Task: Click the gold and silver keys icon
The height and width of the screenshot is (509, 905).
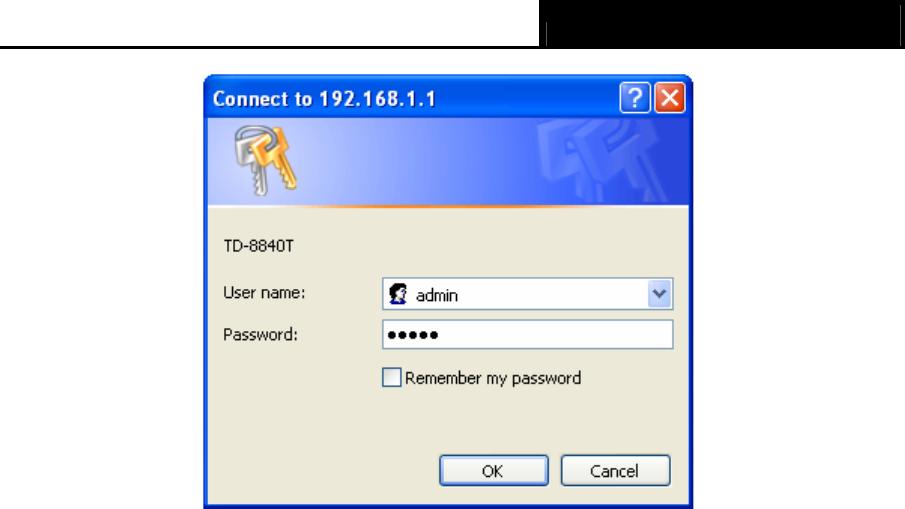Action: [265, 160]
